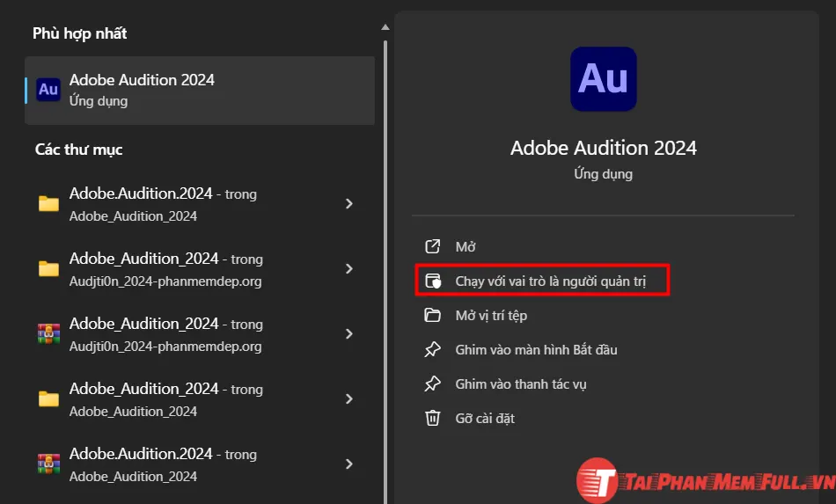The height and width of the screenshot is (504, 836).
Task: Choose Ghim vào màn hình Bắt đầu
Action: click(536, 350)
